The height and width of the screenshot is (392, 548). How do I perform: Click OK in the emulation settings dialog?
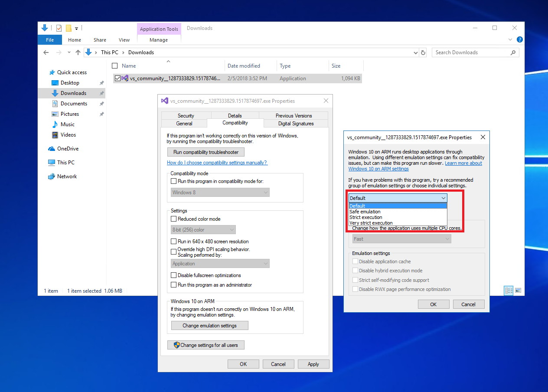433,304
